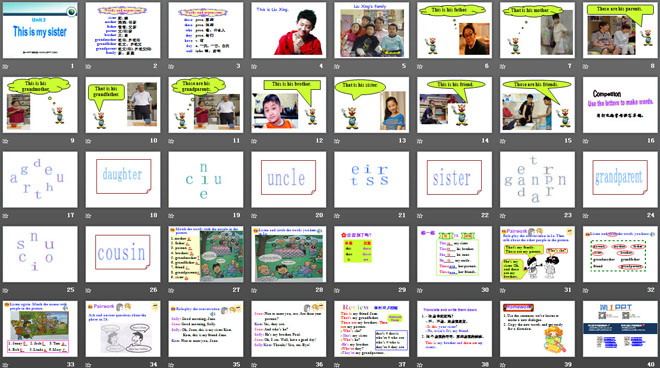Select slide 24 showing the word grandparent
Viewport: 660px width, 368px height.
pyautogui.click(x=620, y=179)
